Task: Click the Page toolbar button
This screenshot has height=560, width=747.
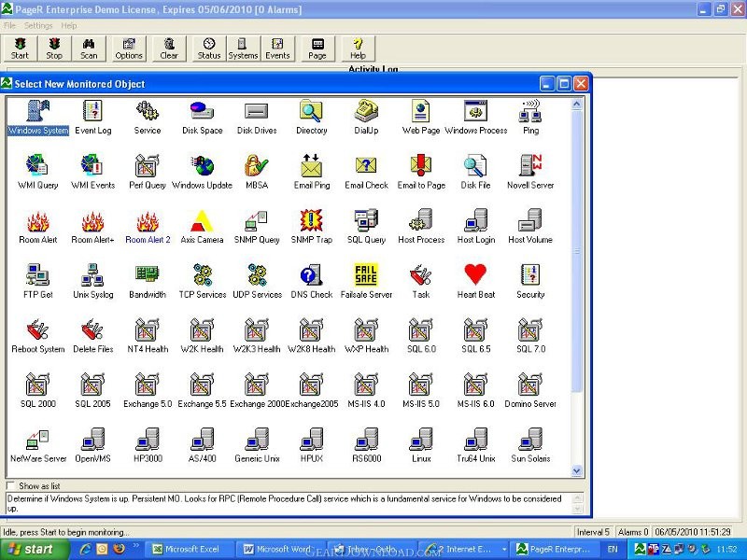Action: tap(317, 49)
